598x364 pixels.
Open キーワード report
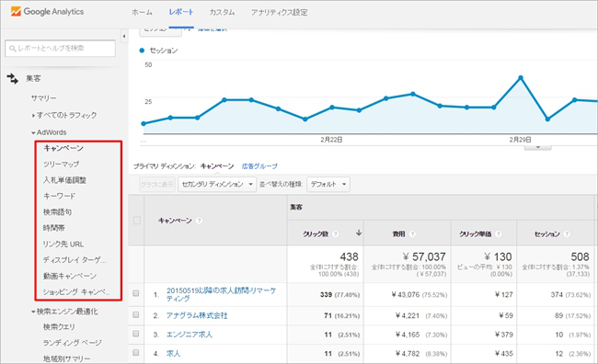(59, 196)
